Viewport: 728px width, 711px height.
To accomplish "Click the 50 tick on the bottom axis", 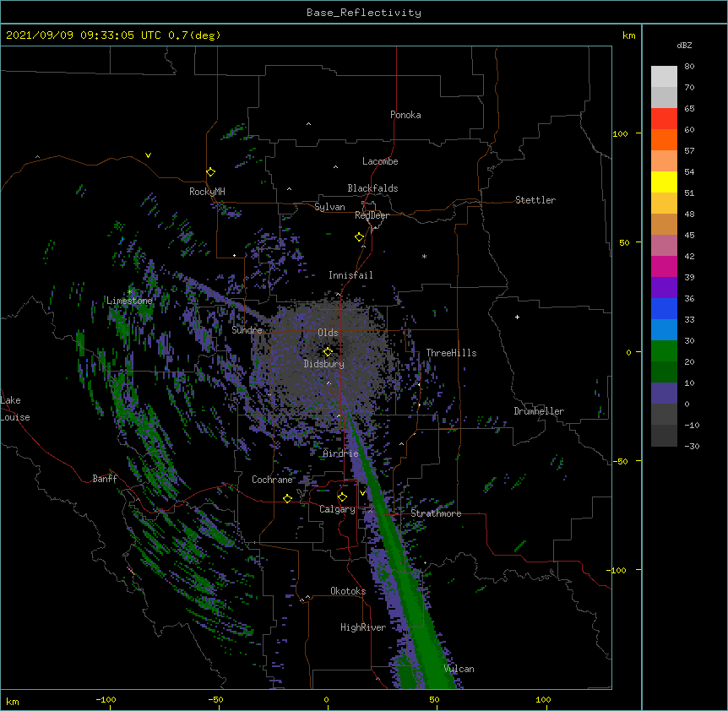I will pos(434,699).
